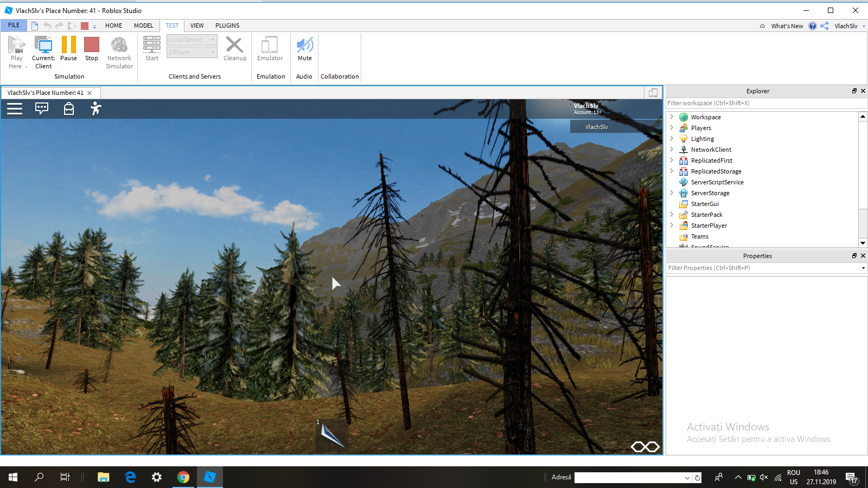
Task: Open the in-game backpack inventory icon
Action: pos(69,108)
